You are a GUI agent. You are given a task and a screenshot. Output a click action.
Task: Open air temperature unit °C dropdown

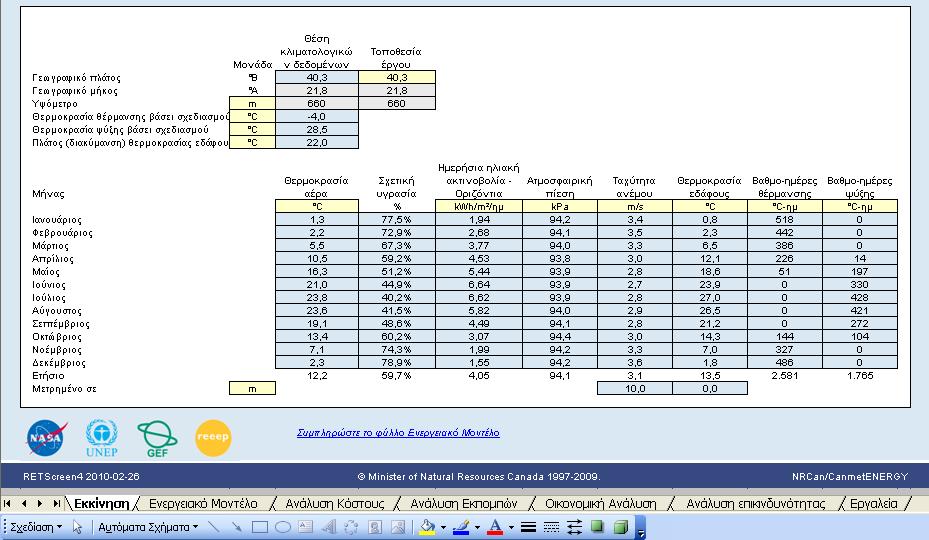(317, 206)
